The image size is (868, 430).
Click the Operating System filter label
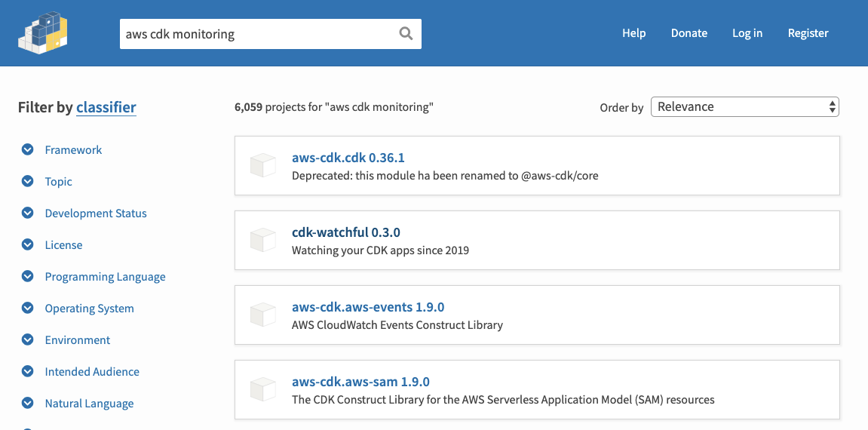tap(89, 309)
